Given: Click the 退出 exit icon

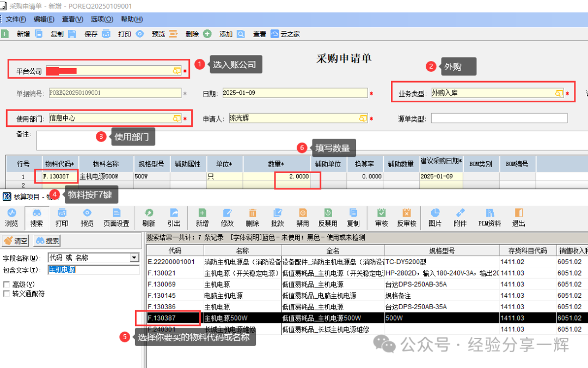Looking at the screenshot, I should tap(519, 217).
